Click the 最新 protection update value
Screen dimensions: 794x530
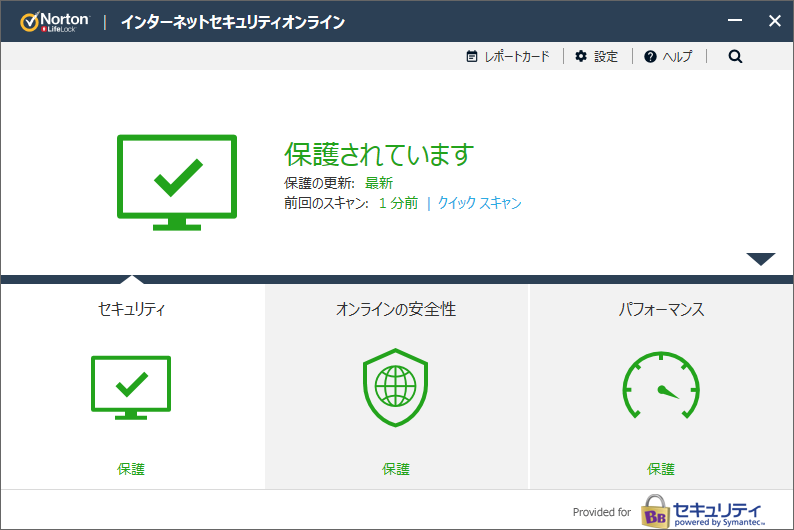point(379,183)
